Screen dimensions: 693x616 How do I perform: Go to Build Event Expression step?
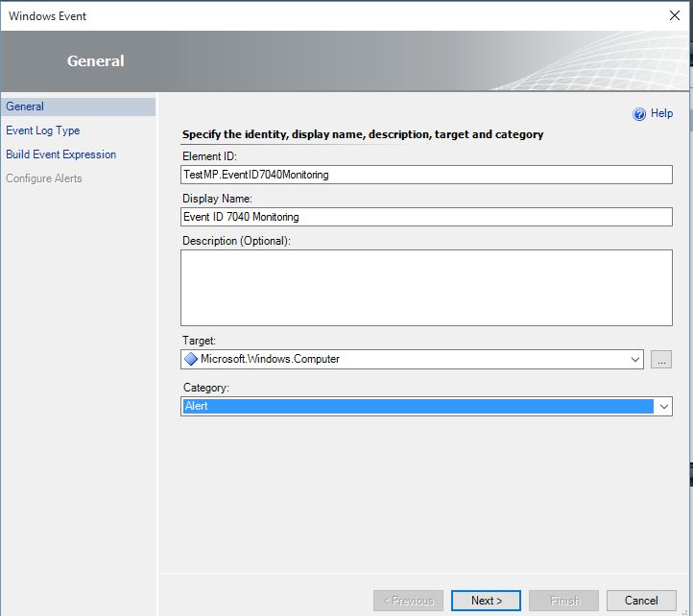tap(61, 154)
